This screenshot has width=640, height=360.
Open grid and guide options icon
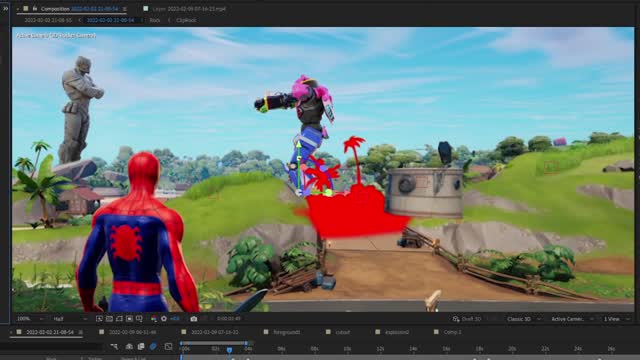coord(140,319)
